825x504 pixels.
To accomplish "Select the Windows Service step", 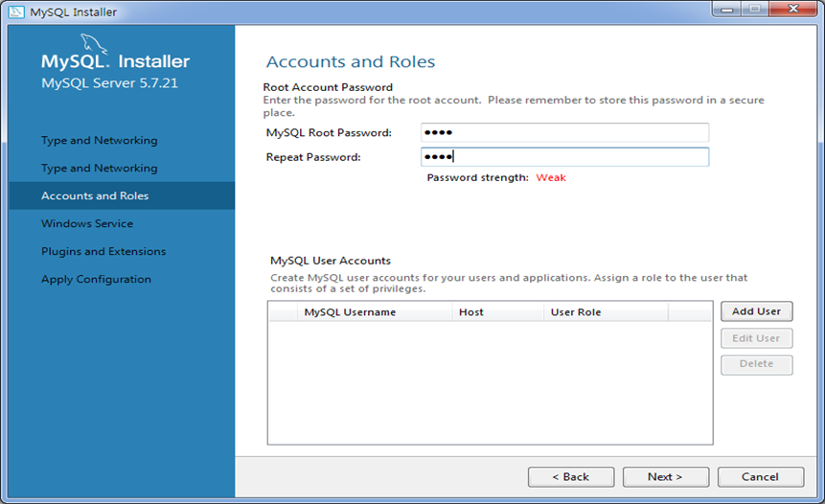I will point(87,223).
